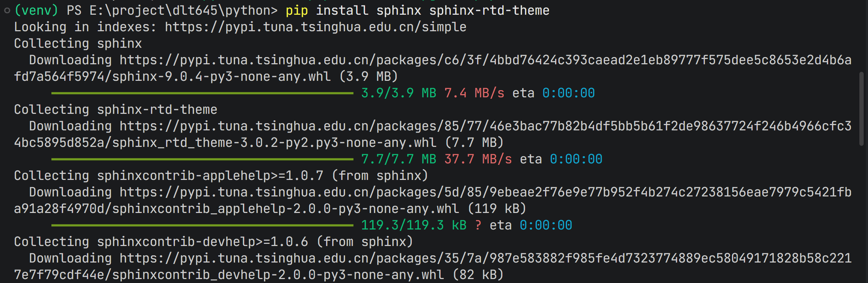
Task: Click the "119.3/119.3 kB" progress value
Action: (414, 225)
